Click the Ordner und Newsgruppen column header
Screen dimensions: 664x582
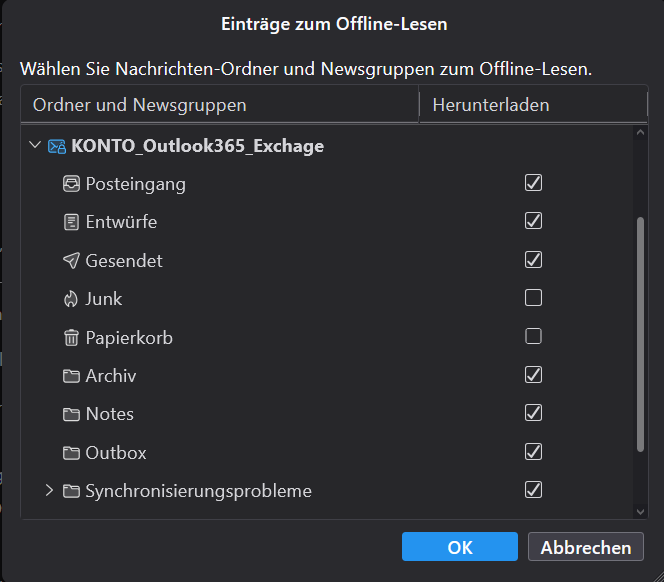click(x=220, y=105)
